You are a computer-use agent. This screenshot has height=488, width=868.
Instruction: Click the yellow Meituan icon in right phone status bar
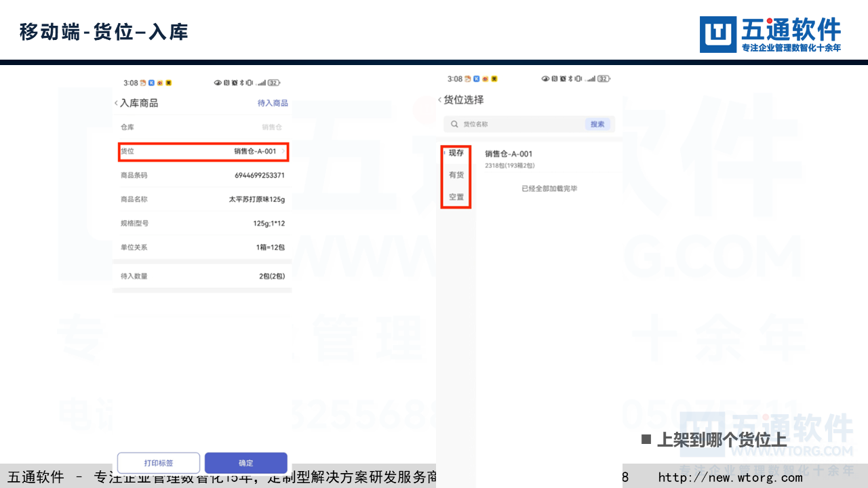tap(494, 79)
